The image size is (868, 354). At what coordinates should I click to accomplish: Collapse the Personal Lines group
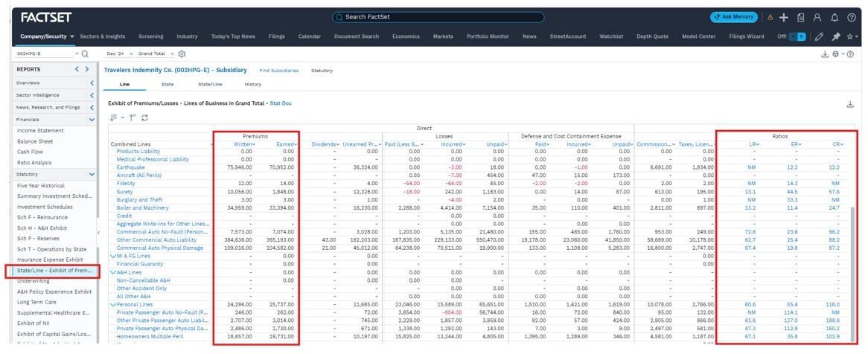tap(113, 305)
